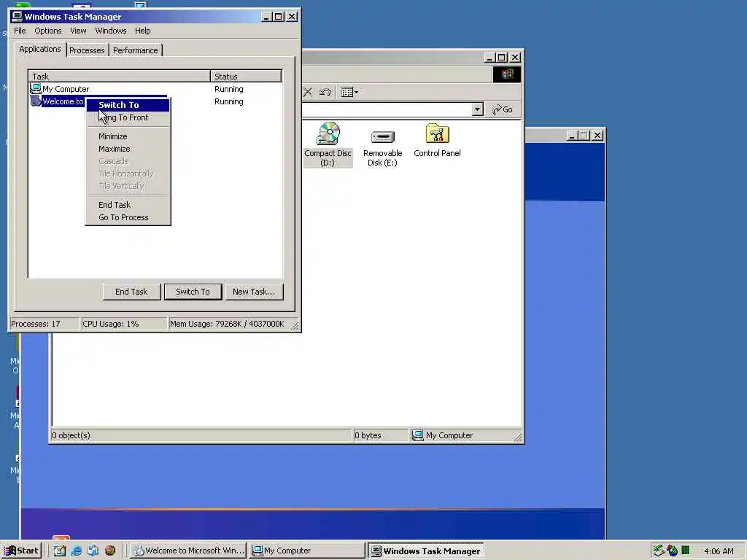747x560 pixels.
Task: Click the My Computer icon in status bar
Action: point(418,435)
